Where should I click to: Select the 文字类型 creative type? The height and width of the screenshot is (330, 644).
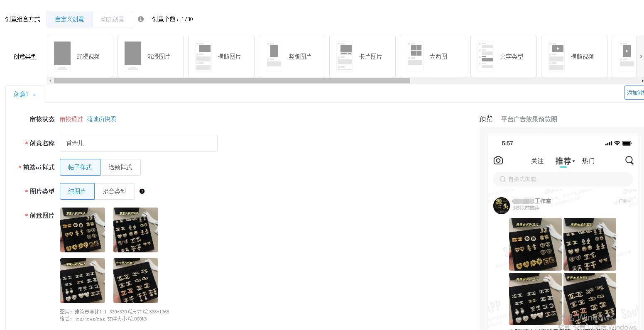tap(504, 56)
